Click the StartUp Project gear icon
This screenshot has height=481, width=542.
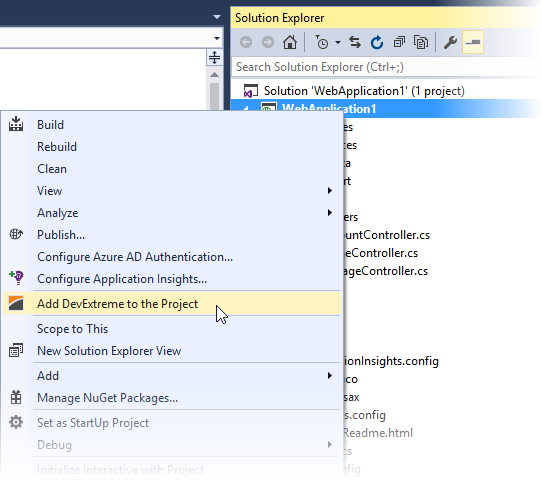coord(16,422)
